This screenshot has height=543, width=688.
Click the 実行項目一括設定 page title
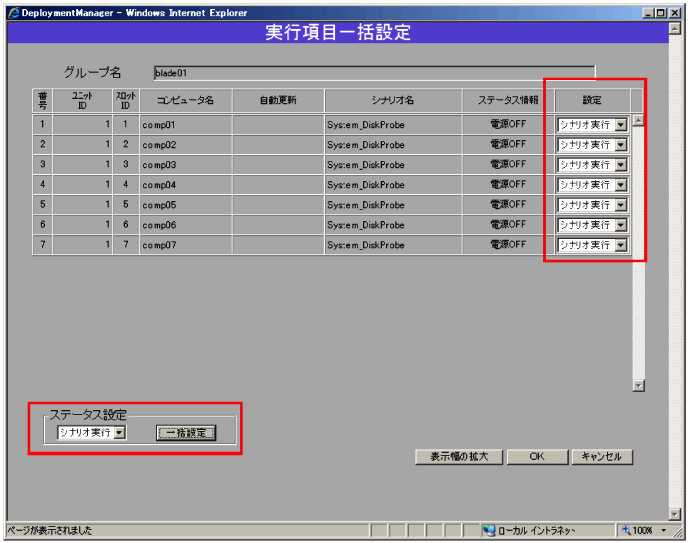coord(338,32)
